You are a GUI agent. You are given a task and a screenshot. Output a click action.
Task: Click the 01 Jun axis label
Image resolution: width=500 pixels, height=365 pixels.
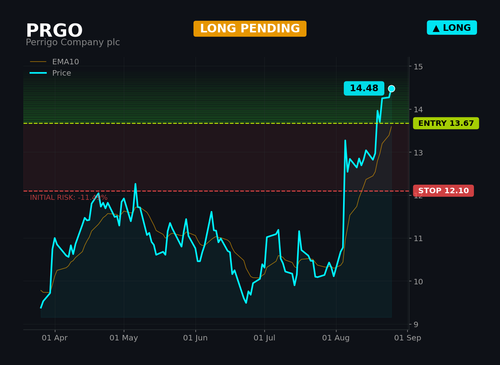(195, 338)
